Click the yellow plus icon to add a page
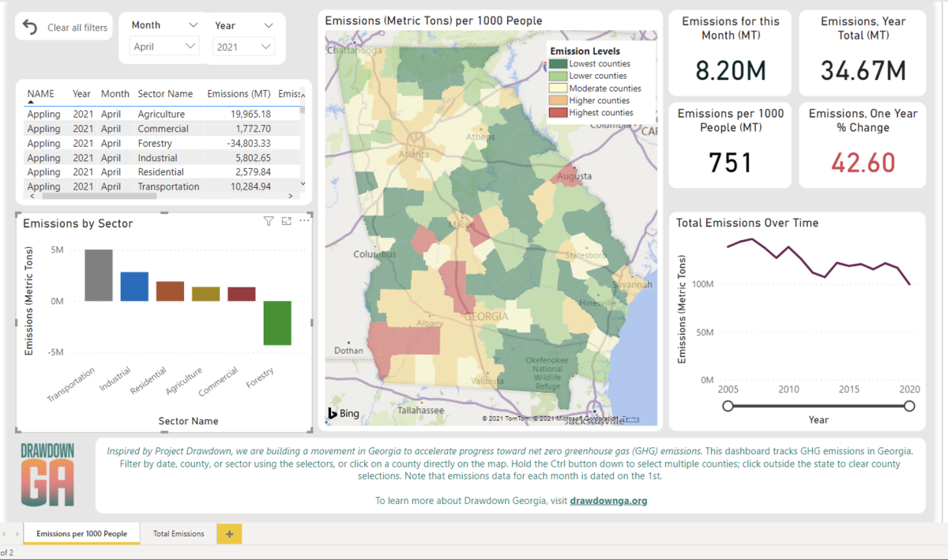The image size is (948, 560). pyautogui.click(x=228, y=533)
